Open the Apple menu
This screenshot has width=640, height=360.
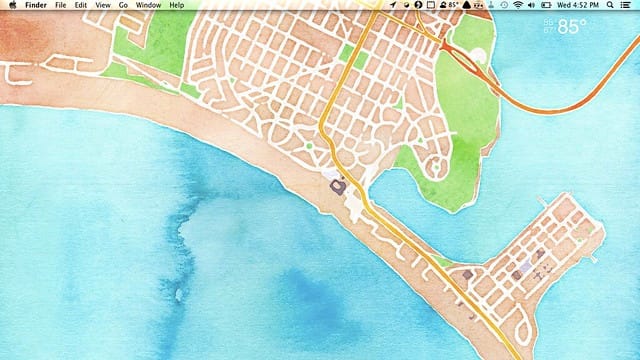click(13, 5)
